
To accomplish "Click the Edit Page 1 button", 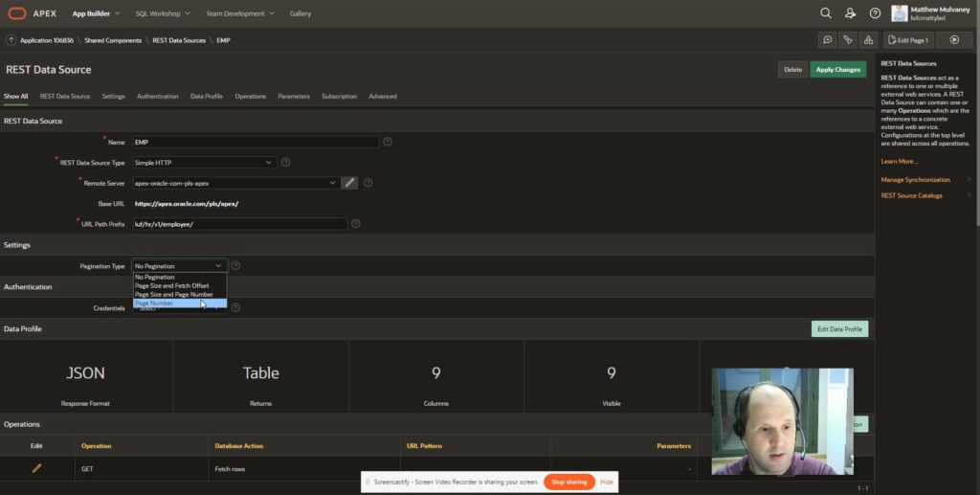I will coord(908,40).
